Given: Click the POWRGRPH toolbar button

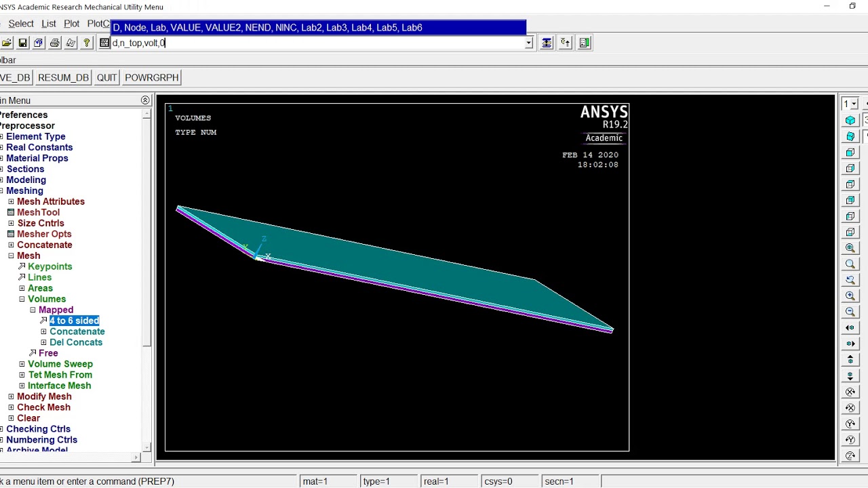Looking at the screenshot, I should (152, 77).
